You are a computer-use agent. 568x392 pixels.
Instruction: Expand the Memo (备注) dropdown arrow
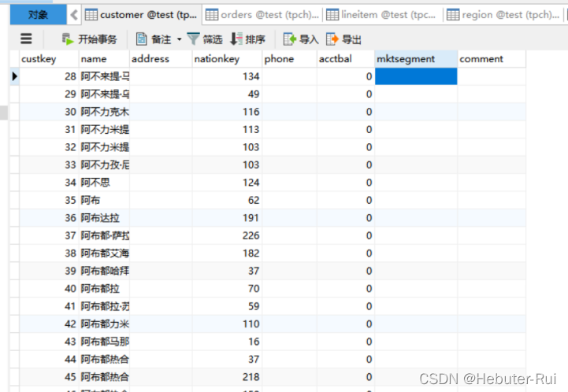pos(179,39)
